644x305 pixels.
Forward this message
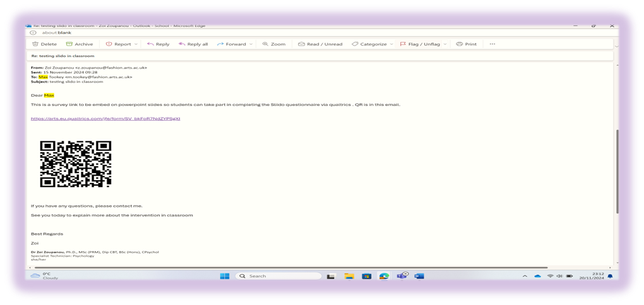click(x=231, y=44)
